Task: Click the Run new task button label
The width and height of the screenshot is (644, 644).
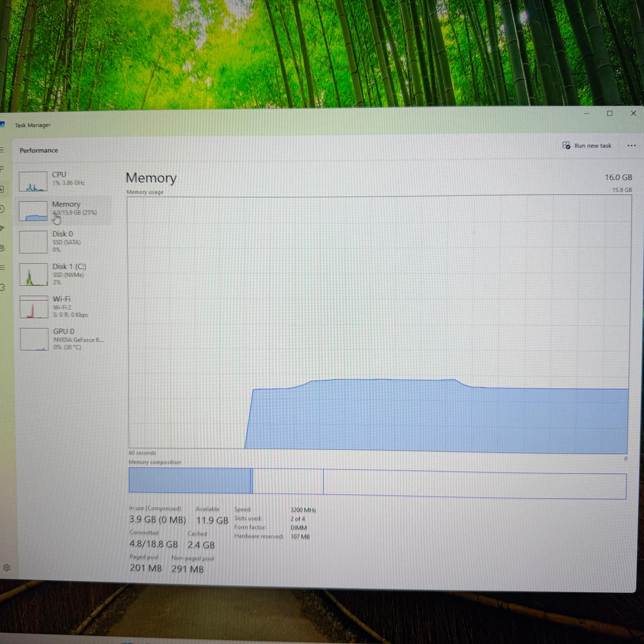Action: (x=592, y=146)
